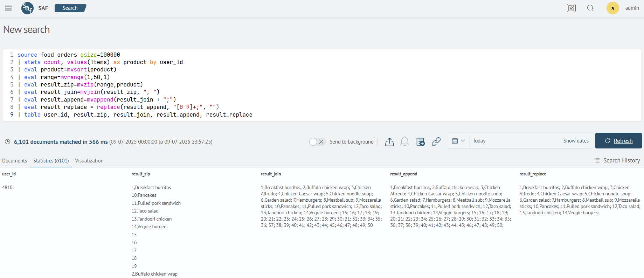Click the '1,Breakfast burritos' result_zip entry
644x278 pixels.
coord(151,187)
